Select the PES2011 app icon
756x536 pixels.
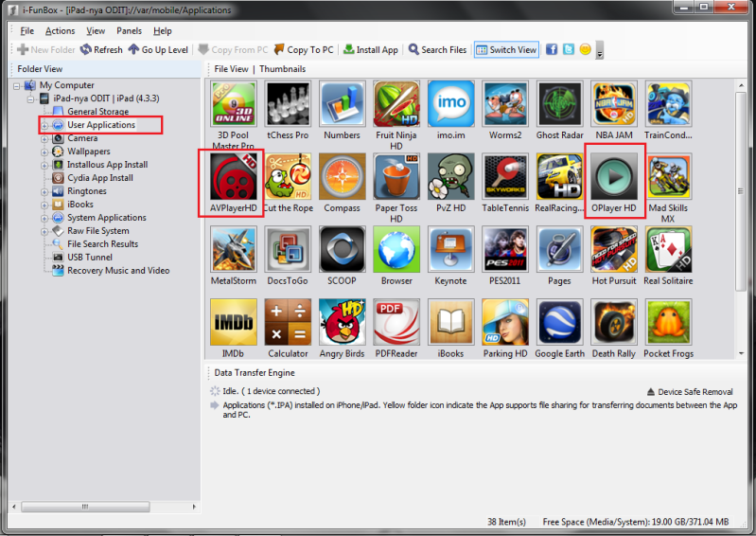click(505, 249)
